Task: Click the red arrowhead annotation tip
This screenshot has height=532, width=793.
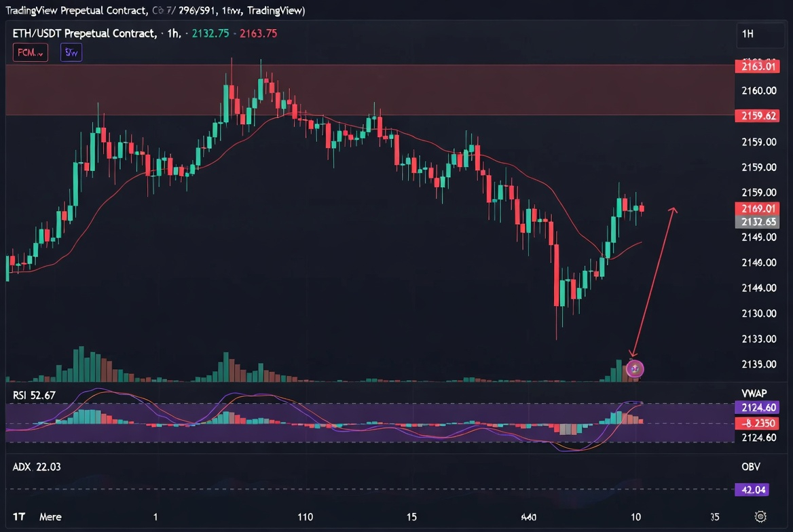Action: (674, 210)
